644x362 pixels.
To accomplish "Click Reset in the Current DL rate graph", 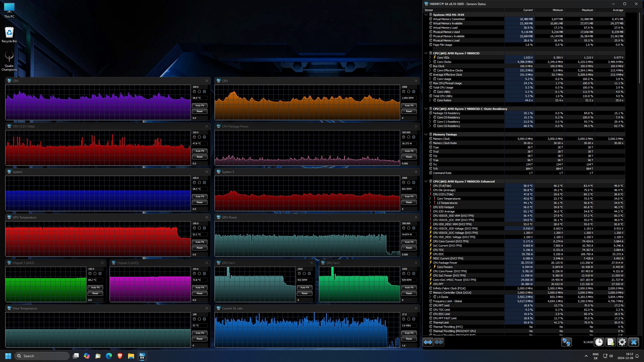I will click(x=409, y=339).
